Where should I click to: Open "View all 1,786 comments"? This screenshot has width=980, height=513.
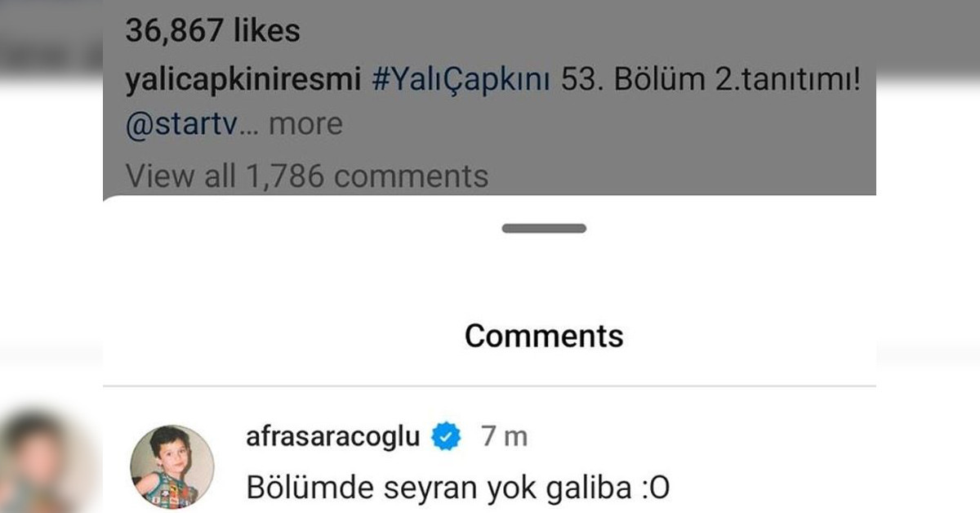[307, 176]
